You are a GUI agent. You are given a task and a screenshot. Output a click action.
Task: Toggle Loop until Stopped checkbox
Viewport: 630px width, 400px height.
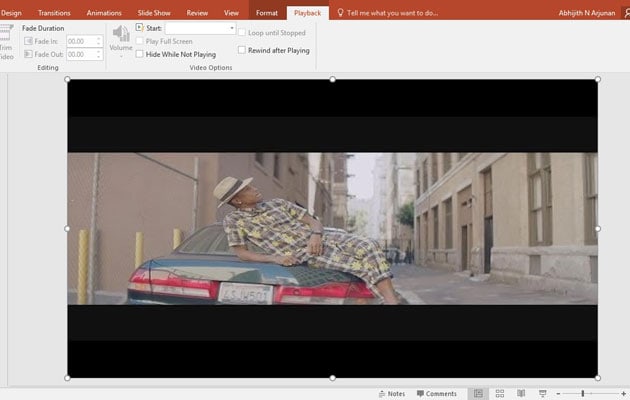click(x=242, y=33)
